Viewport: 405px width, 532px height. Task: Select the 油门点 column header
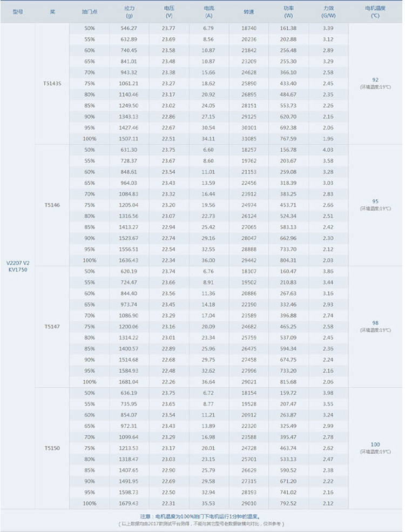coord(90,12)
